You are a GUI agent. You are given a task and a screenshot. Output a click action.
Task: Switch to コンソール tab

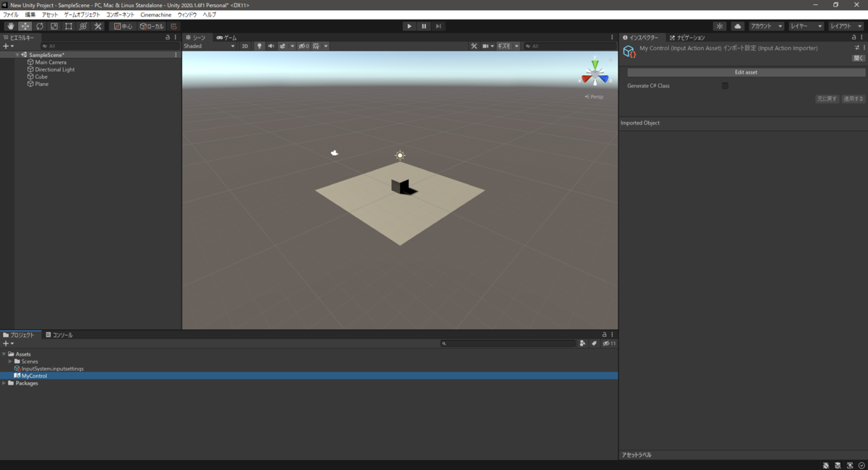click(59, 335)
